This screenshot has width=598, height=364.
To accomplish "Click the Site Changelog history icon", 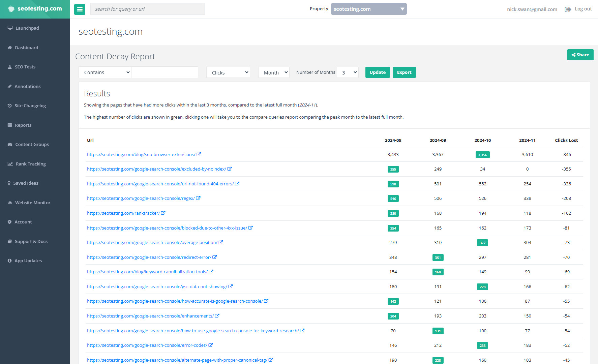I will click(x=9, y=105).
